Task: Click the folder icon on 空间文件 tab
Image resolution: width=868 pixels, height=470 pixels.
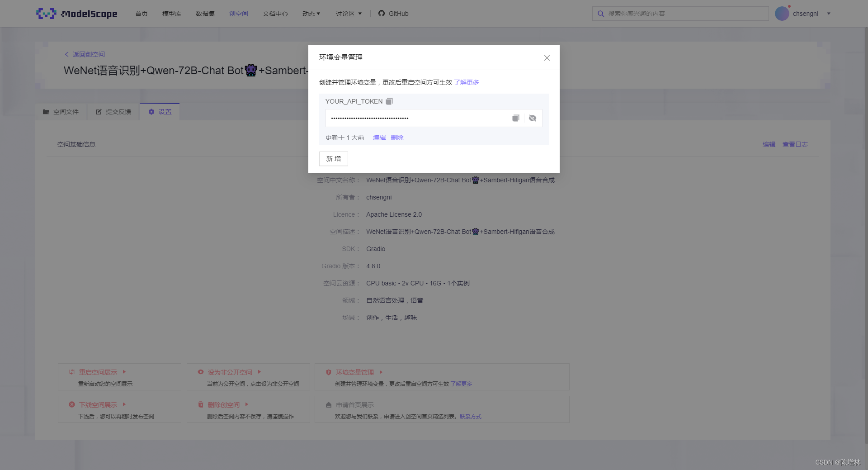Action: pos(46,112)
